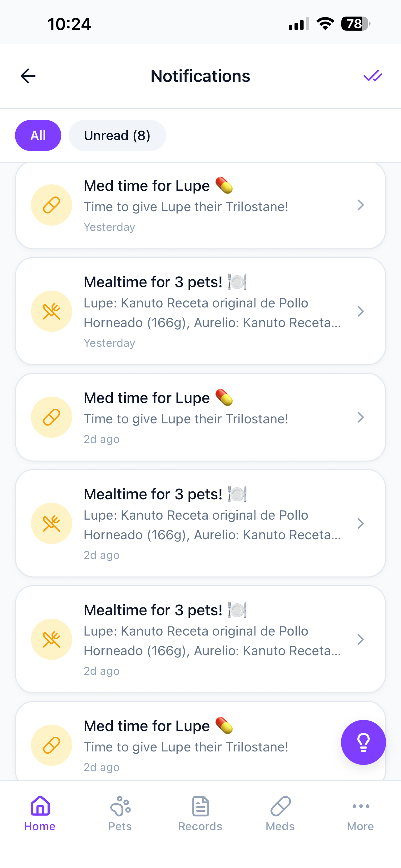Tap the battery indicator in status bar
This screenshot has width=401, height=868.
click(355, 24)
